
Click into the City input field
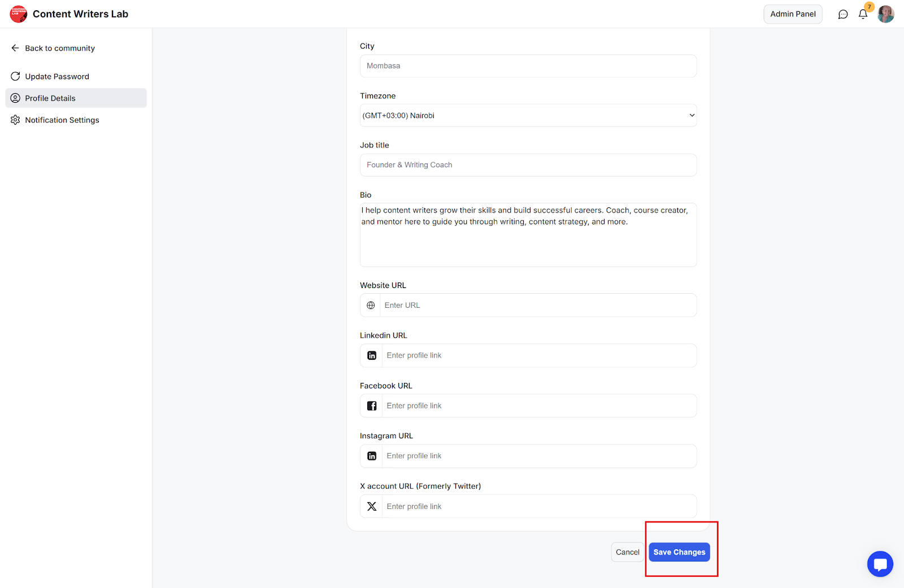[x=528, y=66]
